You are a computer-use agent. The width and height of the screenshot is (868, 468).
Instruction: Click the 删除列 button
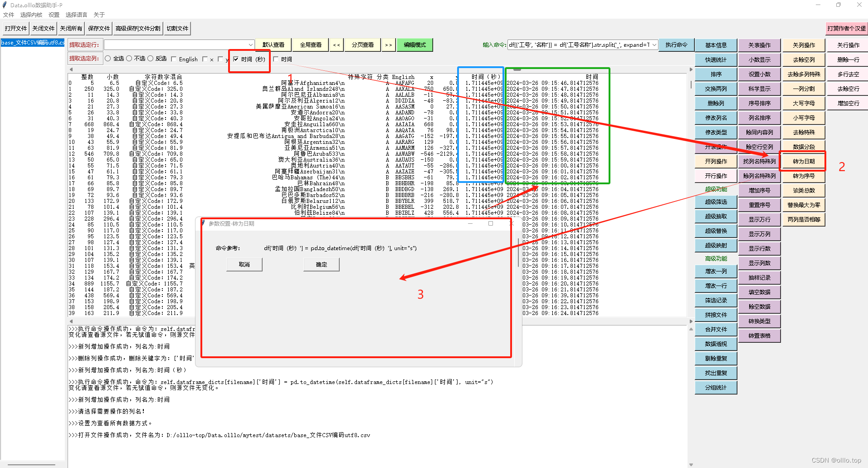coord(716,103)
